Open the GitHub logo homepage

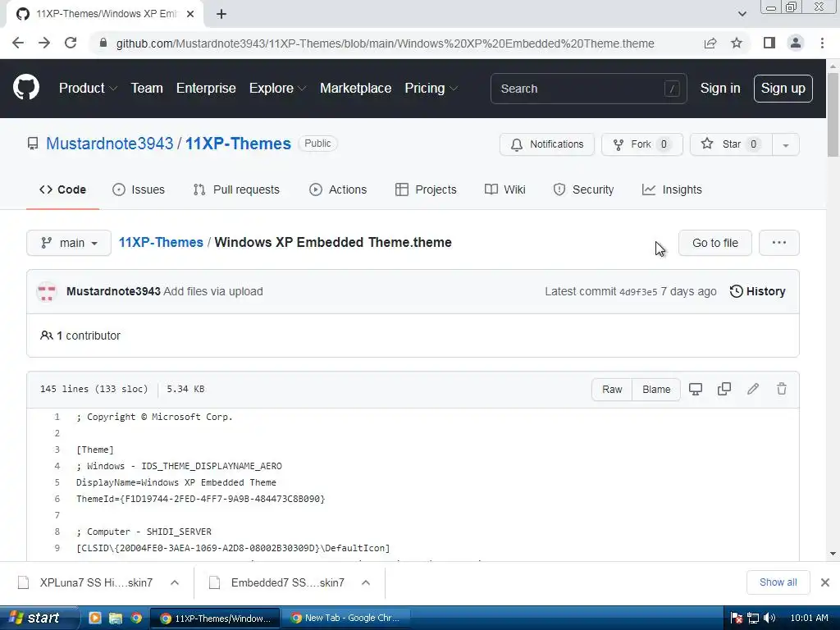tap(25, 88)
